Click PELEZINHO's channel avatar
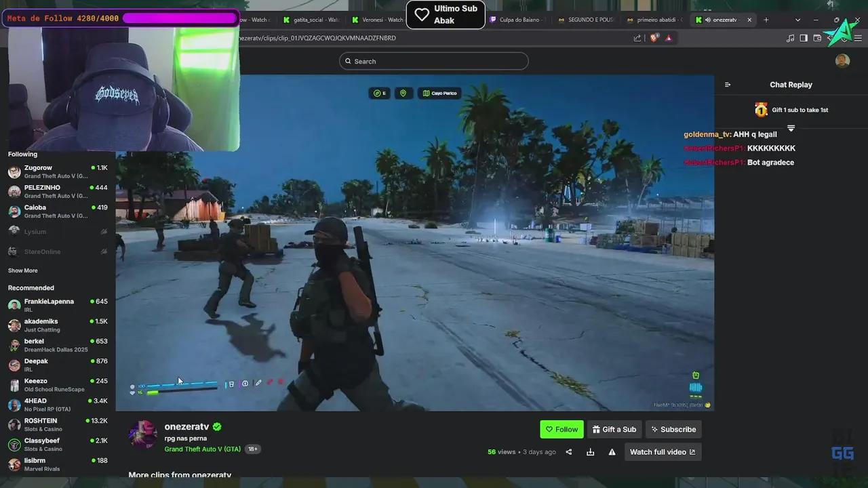The image size is (868, 488). tap(14, 191)
